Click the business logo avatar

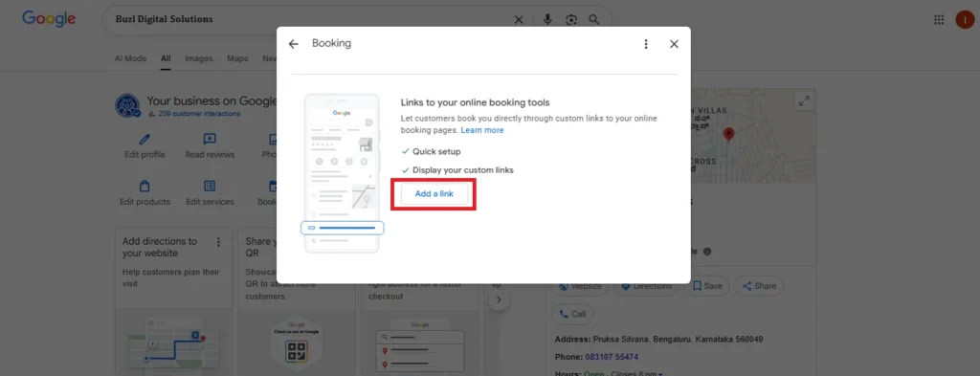[x=127, y=105]
